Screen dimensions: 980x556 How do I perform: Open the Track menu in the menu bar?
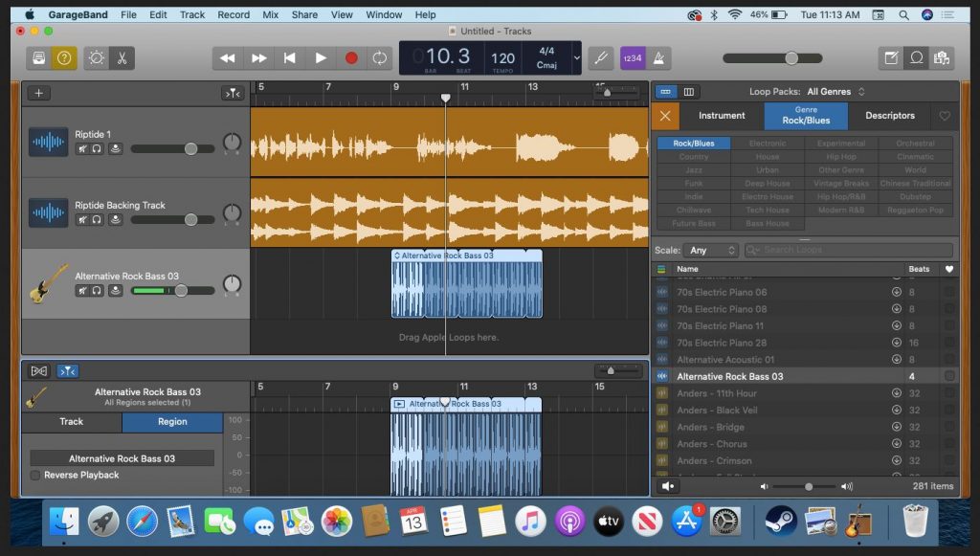191,14
